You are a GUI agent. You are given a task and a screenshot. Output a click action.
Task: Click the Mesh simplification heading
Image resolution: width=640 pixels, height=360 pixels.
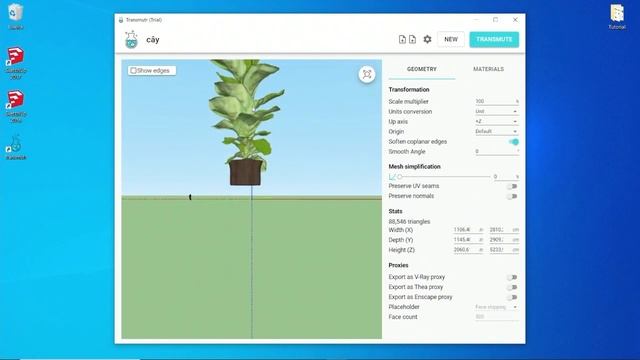click(x=414, y=167)
